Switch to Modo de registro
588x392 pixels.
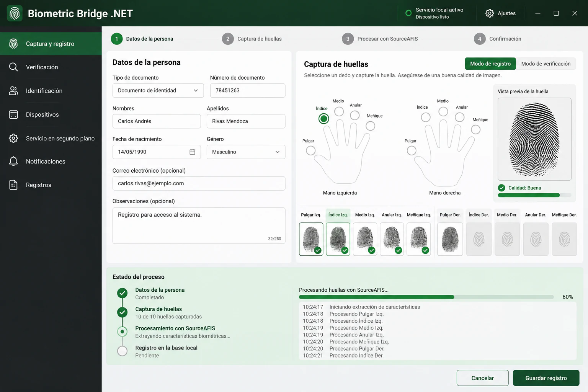[x=490, y=64]
